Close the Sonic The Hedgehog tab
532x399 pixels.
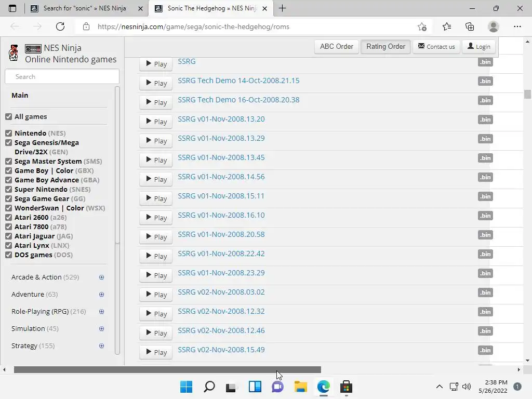click(x=265, y=8)
